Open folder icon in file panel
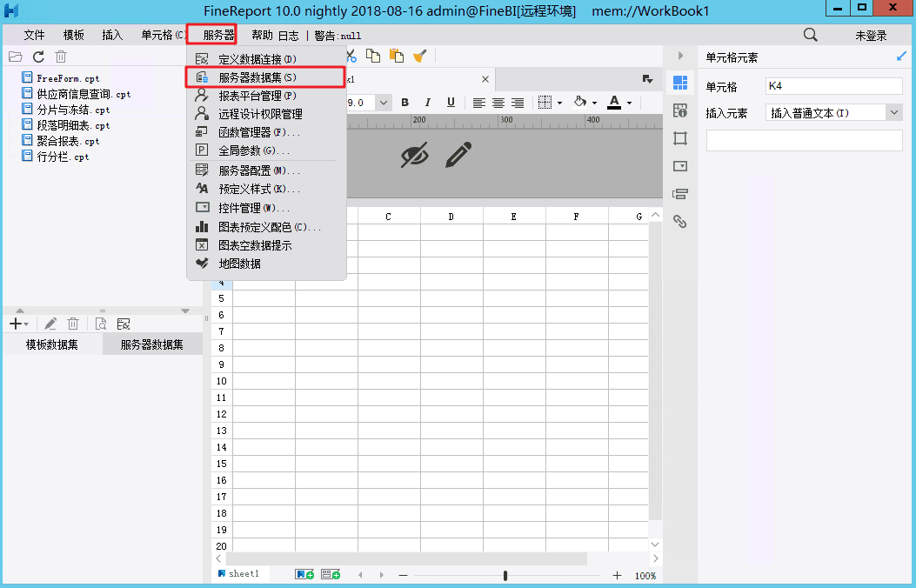Screen dimensions: 916x588 pyautogui.click(x=15, y=57)
